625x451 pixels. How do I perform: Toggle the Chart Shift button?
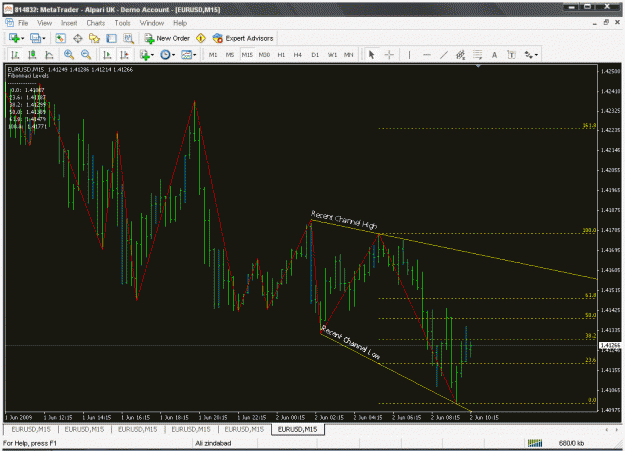pyautogui.click(x=124, y=55)
